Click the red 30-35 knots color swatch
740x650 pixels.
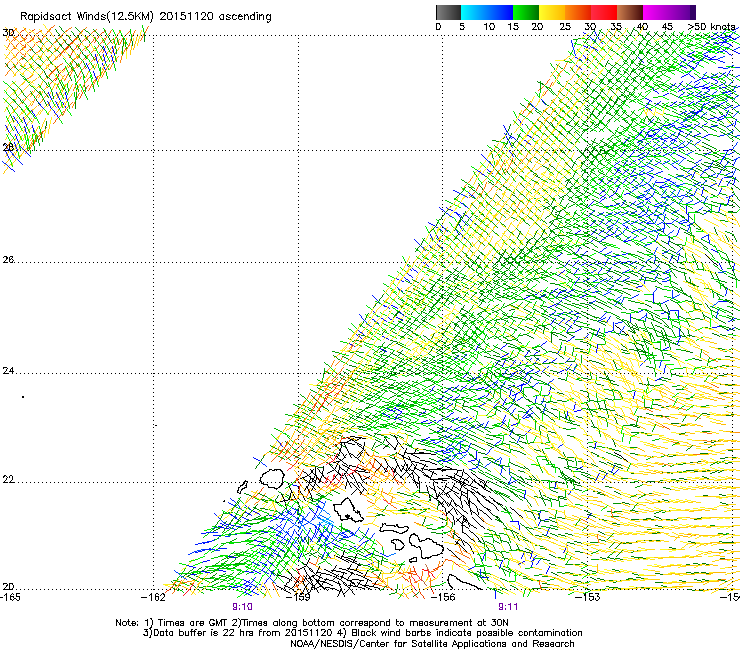(x=604, y=12)
